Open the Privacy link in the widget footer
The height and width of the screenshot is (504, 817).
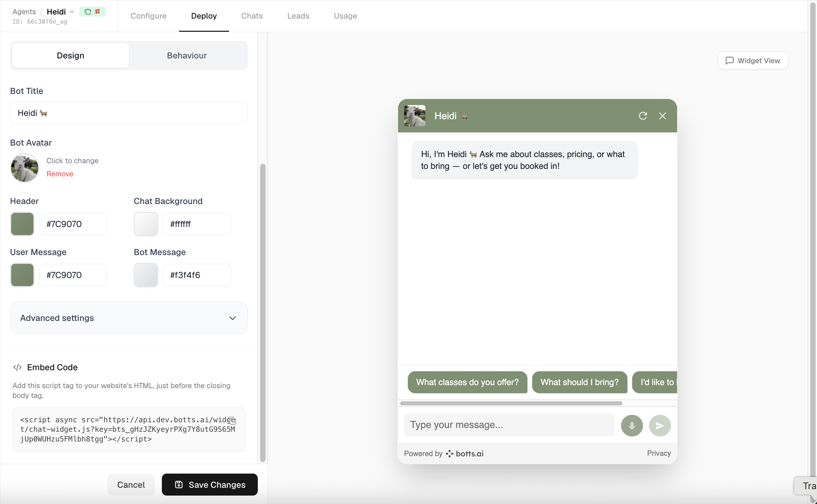tap(659, 453)
